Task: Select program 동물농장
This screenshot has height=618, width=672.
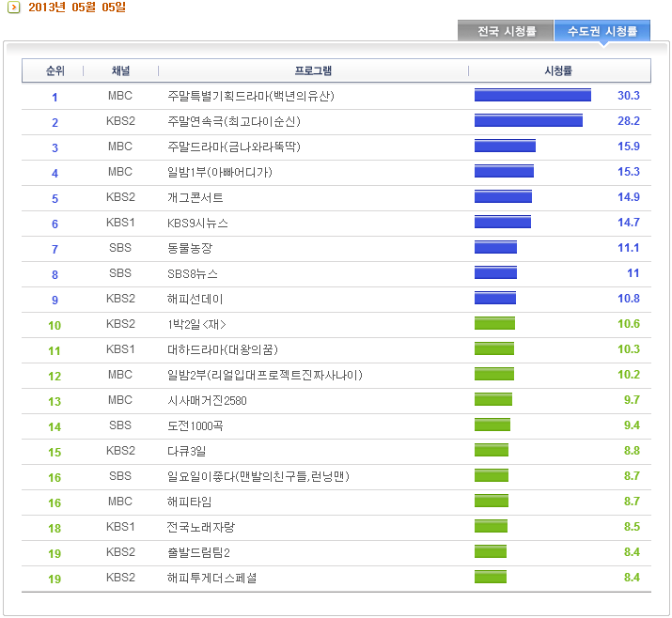Action: tap(190, 248)
